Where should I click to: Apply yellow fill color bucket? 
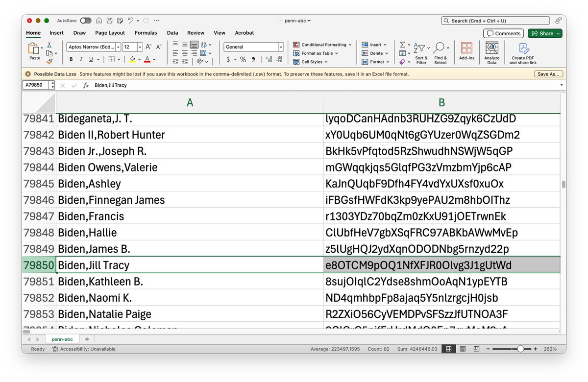point(132,59)
